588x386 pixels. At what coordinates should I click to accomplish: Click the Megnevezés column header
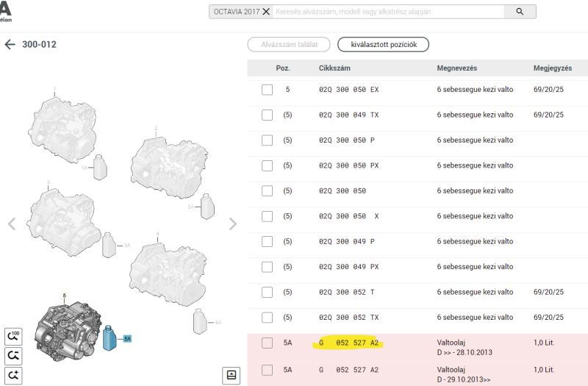[x=456, y=68]
